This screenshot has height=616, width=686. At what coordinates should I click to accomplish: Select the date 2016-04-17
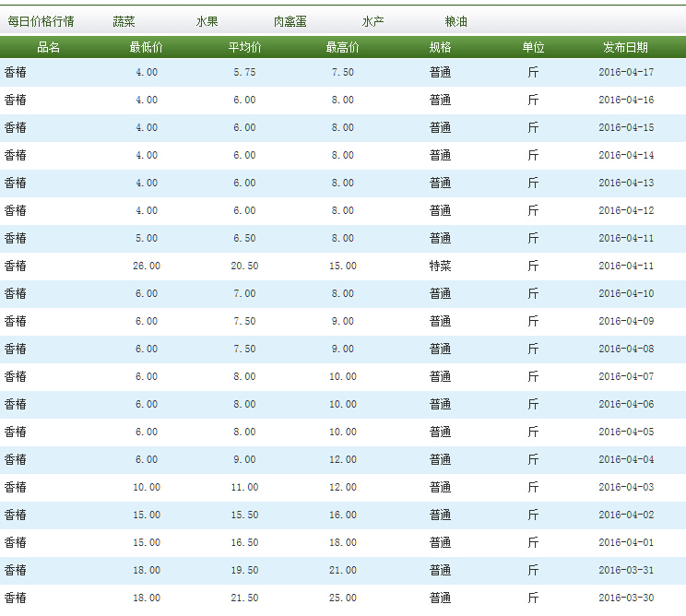click(626, 72)
